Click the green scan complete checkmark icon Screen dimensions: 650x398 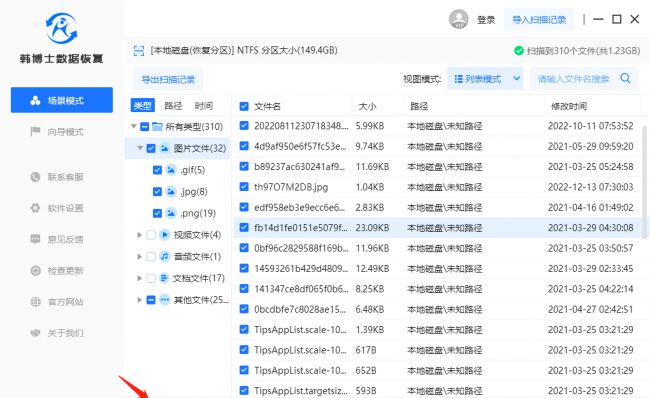(519, 51)
